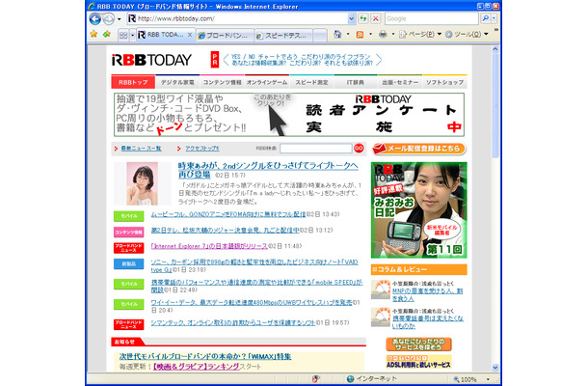The width and height of the screenshot is (588, 386).
Task: Click the みおみお日記 第11回 banner
Action: tap(419, 210)
